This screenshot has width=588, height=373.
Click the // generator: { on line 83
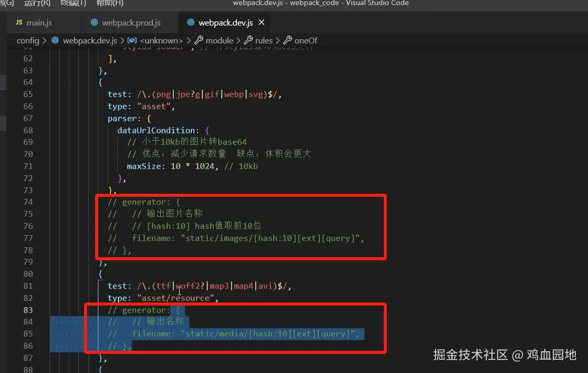pos(144,310)
